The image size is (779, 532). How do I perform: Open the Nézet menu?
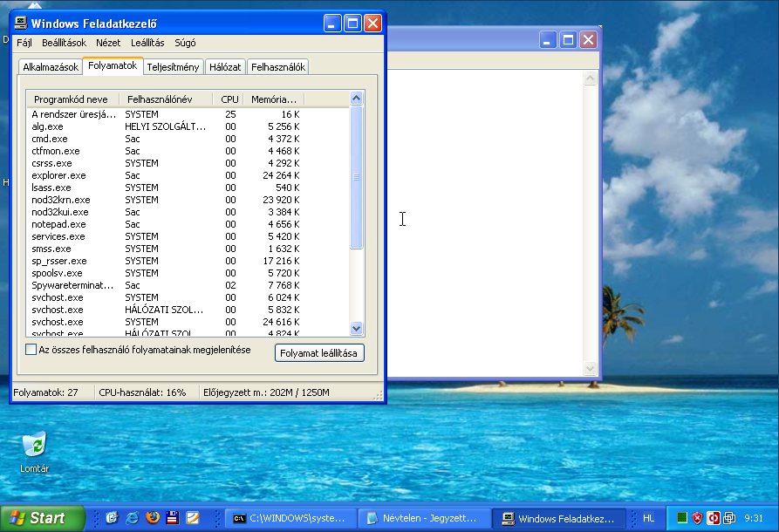[108, 43]
